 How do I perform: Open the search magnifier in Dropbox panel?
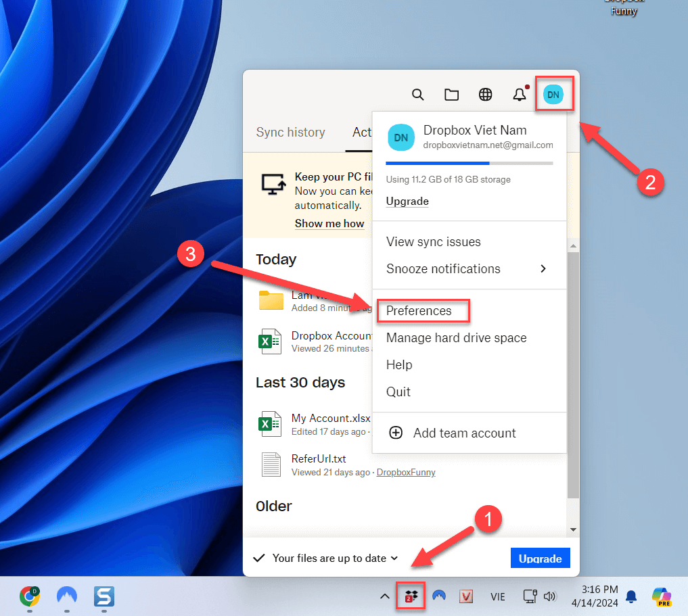(x=417, y=94)
